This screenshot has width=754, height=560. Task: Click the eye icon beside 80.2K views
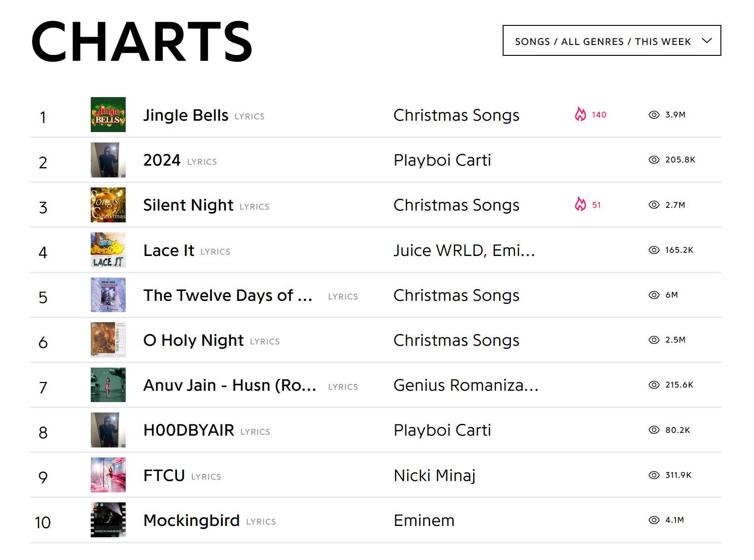654,430
